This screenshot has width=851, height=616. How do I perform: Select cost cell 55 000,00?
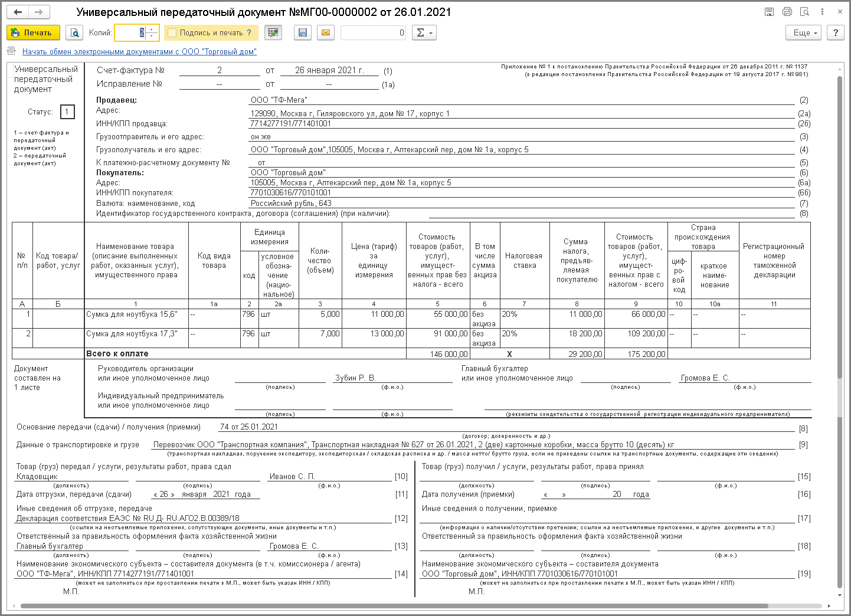pos(438,319)
